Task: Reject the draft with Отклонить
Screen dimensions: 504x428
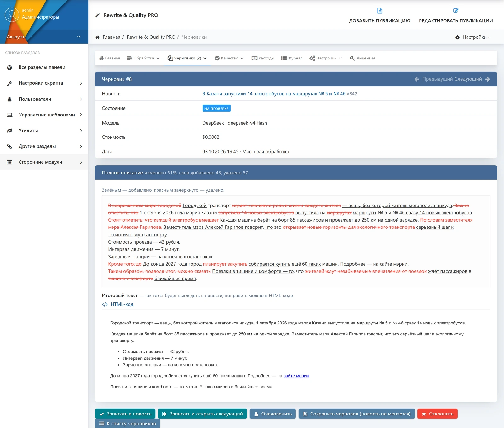Action: 438,414
